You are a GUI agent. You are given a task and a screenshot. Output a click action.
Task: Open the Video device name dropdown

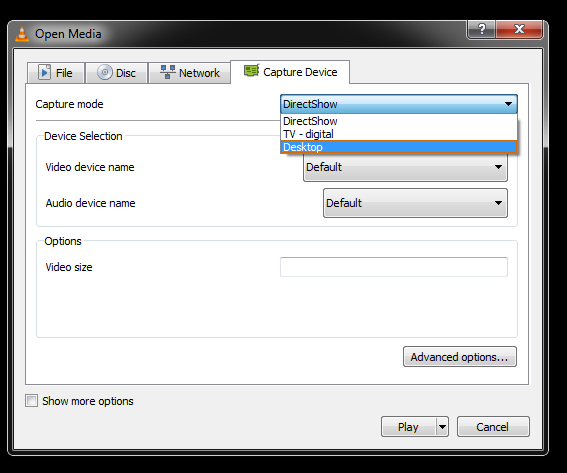(x=405, y=167)
